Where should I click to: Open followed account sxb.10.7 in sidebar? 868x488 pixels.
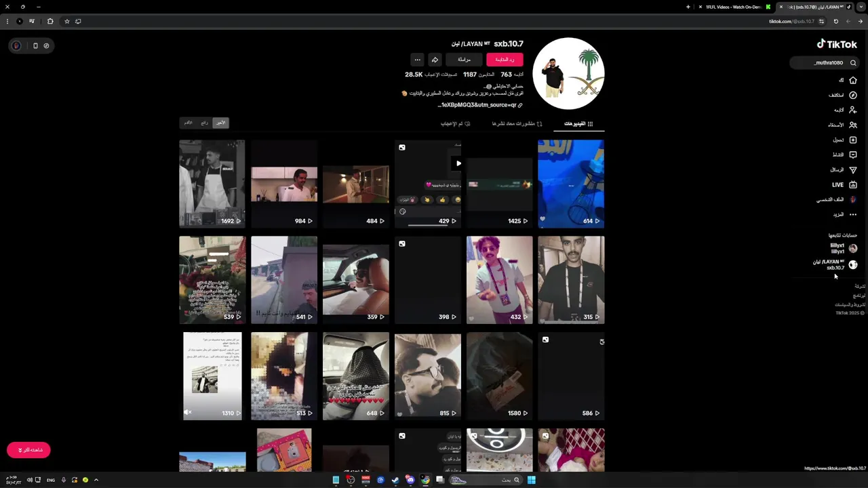(835, 264)
